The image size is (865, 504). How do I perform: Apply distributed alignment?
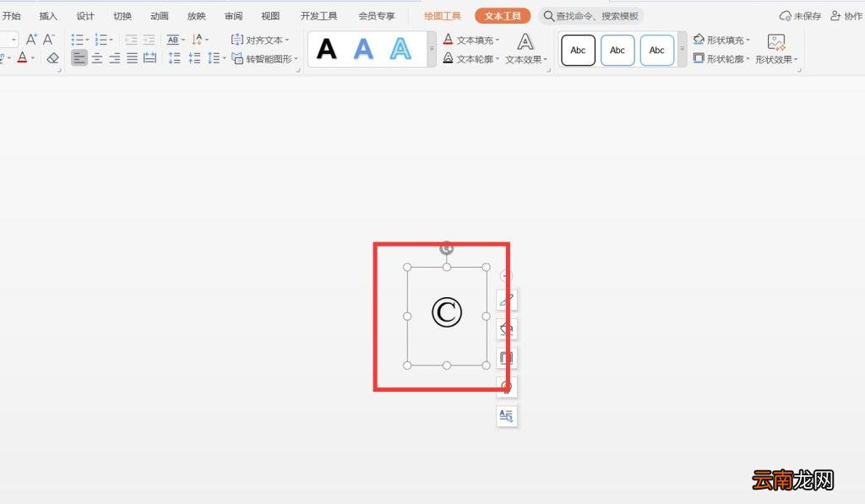tap(150, 58)
